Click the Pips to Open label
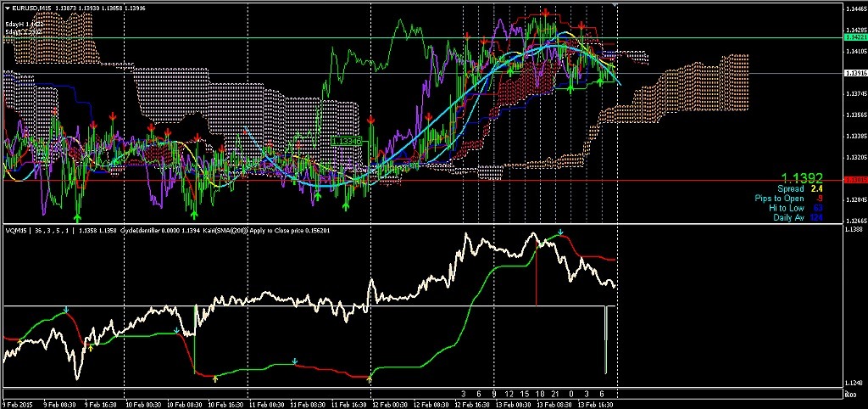 pyautogui.click(x=781, y=199)
